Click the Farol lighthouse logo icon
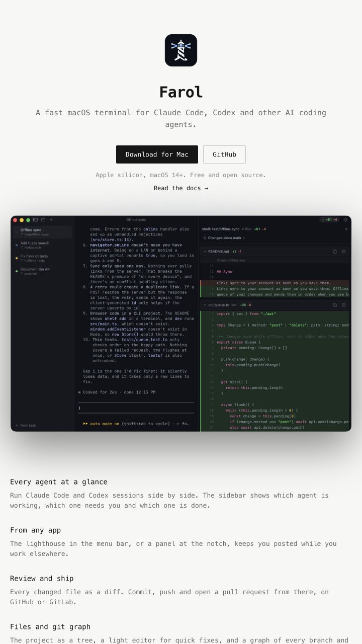 (181, 50)
